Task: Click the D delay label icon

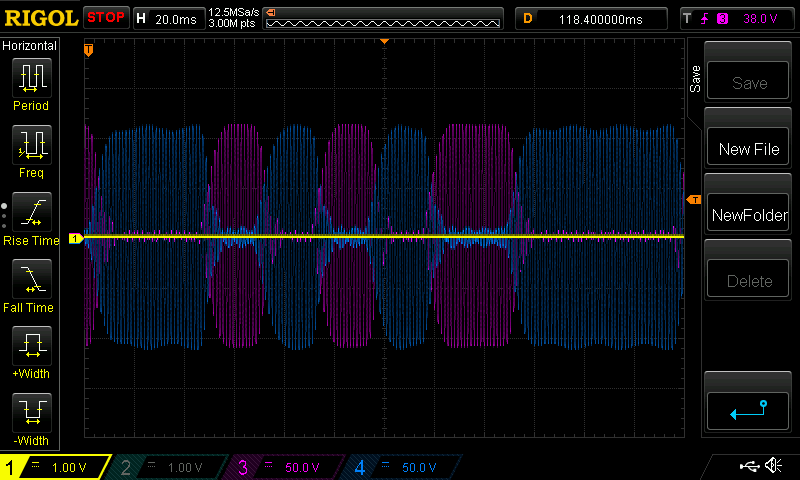Action: (x=528, y=19)
